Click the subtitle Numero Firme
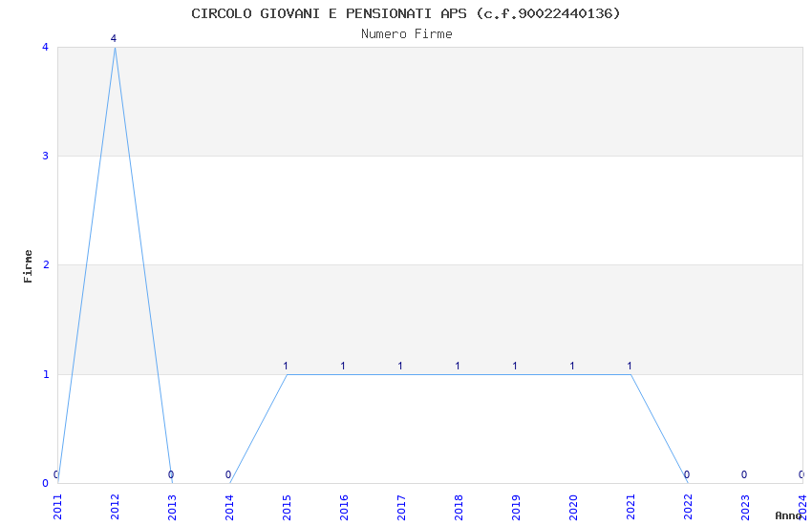Viewport: 812px width, 525px height. 407,34
